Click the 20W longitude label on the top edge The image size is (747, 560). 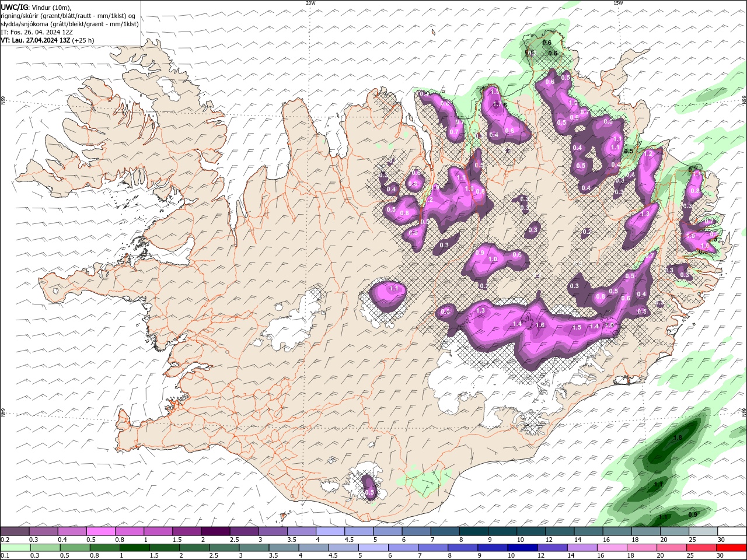click(310, 3)
